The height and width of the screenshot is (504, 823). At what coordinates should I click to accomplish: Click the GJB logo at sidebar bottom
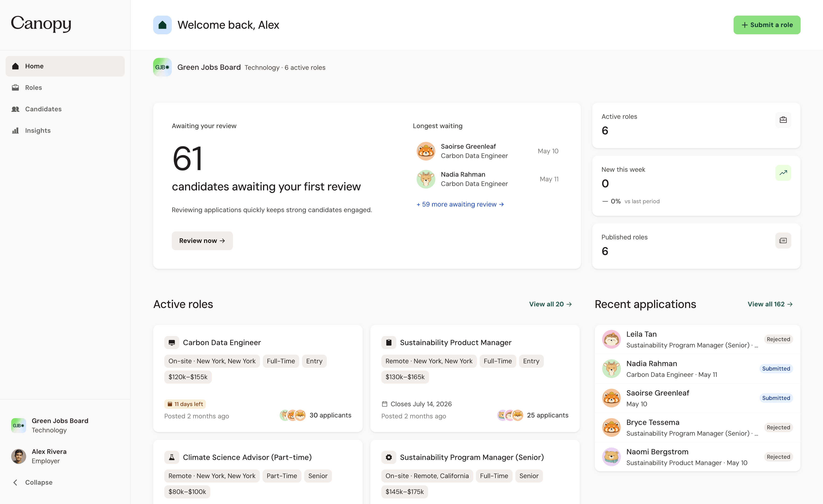pyautogui.click(x=19, y=426)
